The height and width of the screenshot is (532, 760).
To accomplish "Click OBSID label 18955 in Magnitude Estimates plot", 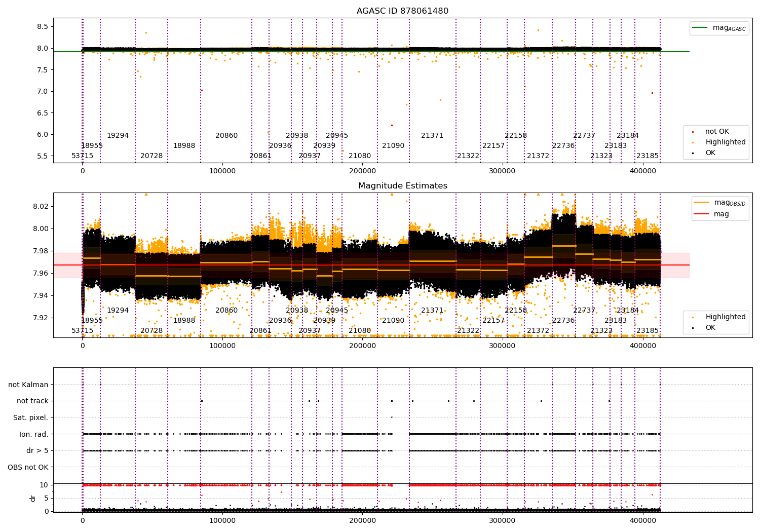I will pyautogui.click(x=92, y=321).
